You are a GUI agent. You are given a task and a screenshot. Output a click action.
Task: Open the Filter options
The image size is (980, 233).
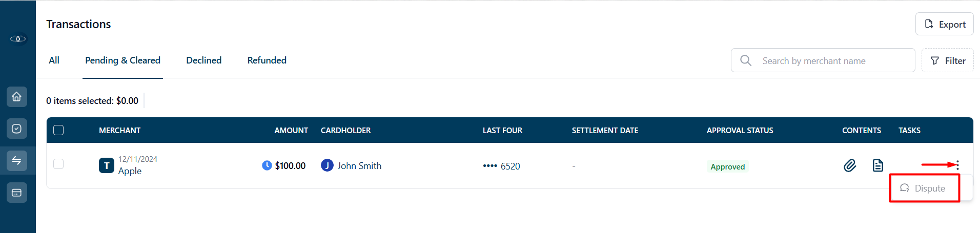coord(947,61)
